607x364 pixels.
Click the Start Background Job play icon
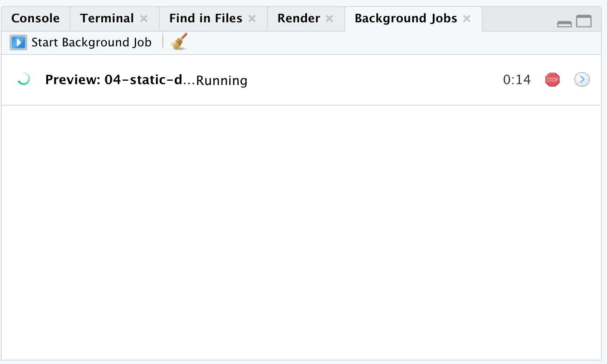[x=18, y=42]
